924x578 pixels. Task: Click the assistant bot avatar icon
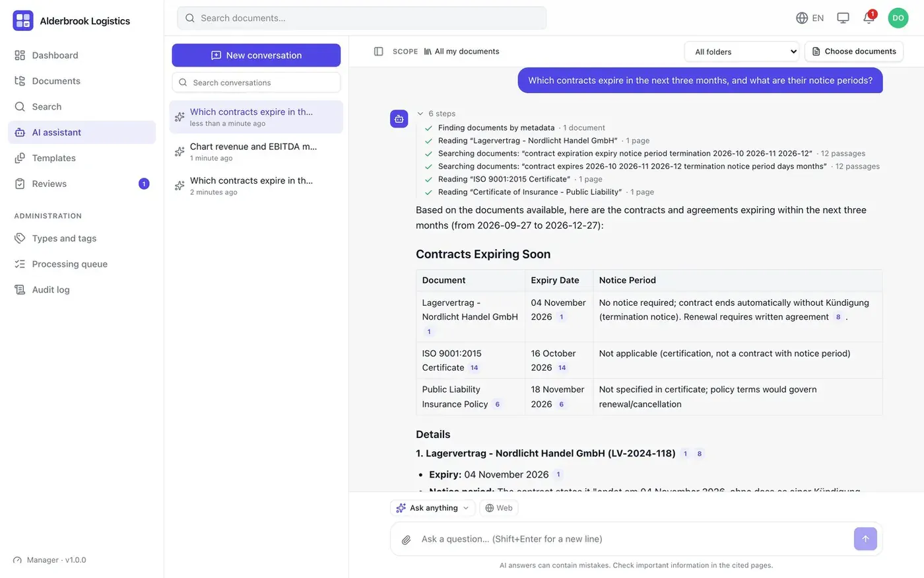pos(399,119)
